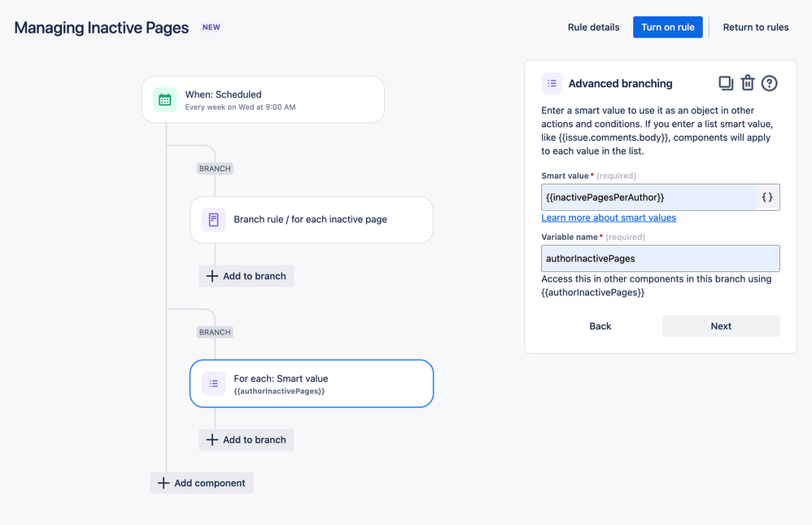Select Branch rule for each inactive page
Screen dimensions: 812x525
point(312,220)
